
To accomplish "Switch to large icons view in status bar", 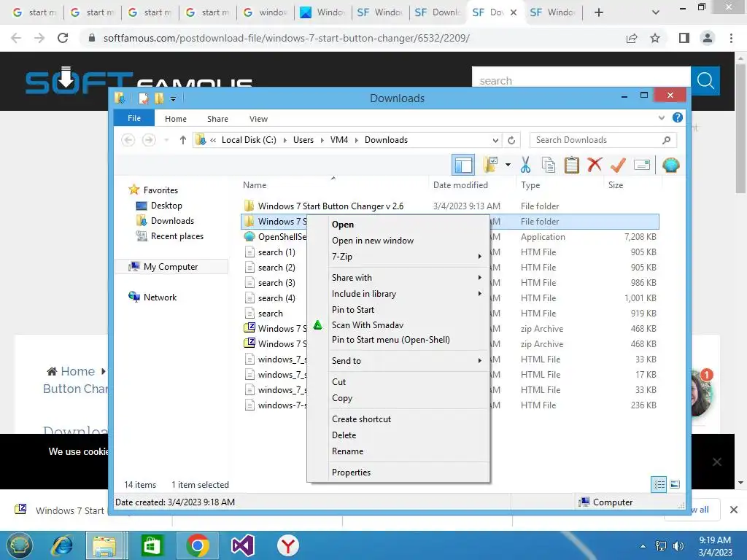I will pyautogui.click(x=675, y=484).
